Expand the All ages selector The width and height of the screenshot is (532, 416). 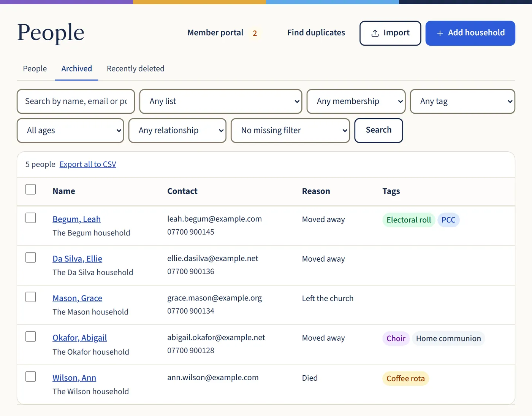click(x=70, y=130)
